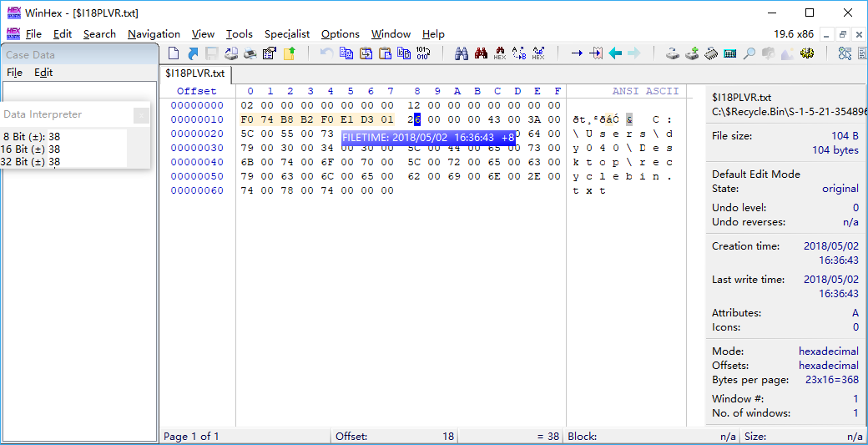
Task: Click the 8 Bit value field
Action: coord(87,137)
